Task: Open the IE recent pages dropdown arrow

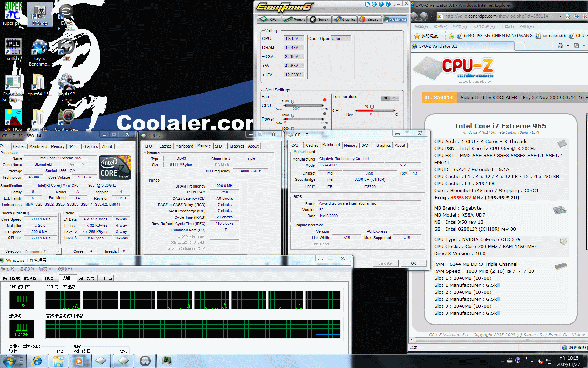Action: (431, 16)
